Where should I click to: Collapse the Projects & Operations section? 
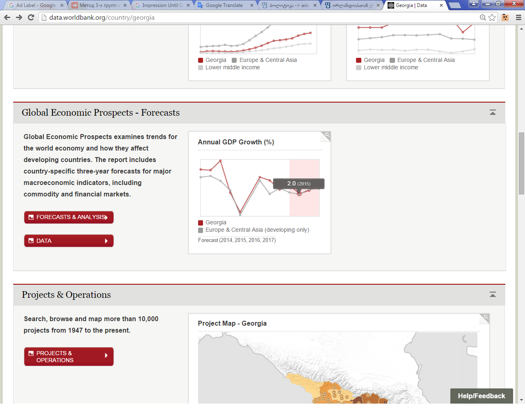click(493, 294)
